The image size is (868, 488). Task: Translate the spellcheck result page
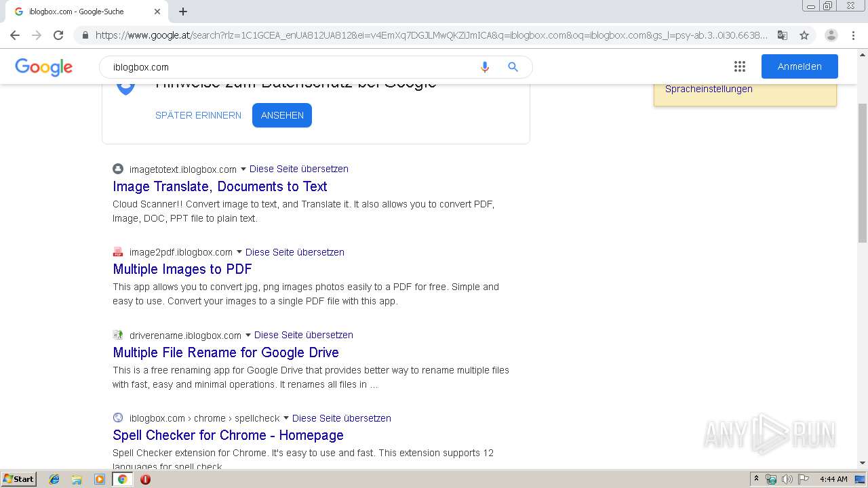(x=342, y=418)
